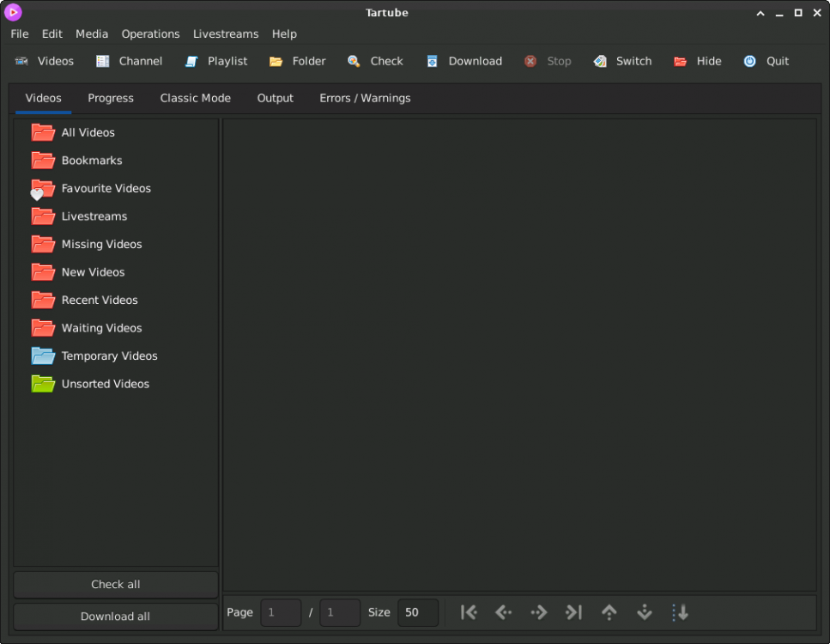Click the scroll to bottom arrow icon
This screenshot has height=644, width=830.
click(x=645, y=612)
